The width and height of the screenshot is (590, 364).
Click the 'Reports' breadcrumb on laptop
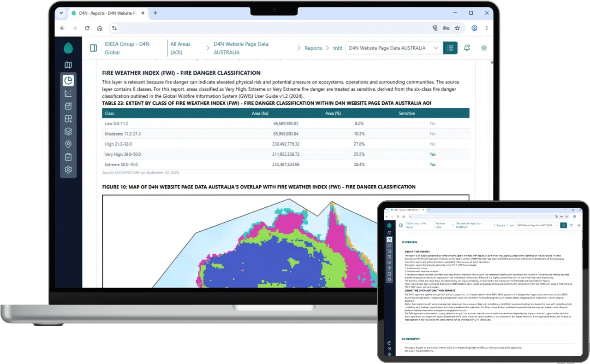313,48
